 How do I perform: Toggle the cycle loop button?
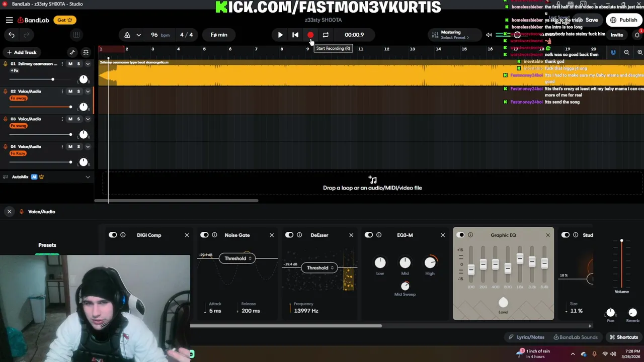tap(326, 35)
